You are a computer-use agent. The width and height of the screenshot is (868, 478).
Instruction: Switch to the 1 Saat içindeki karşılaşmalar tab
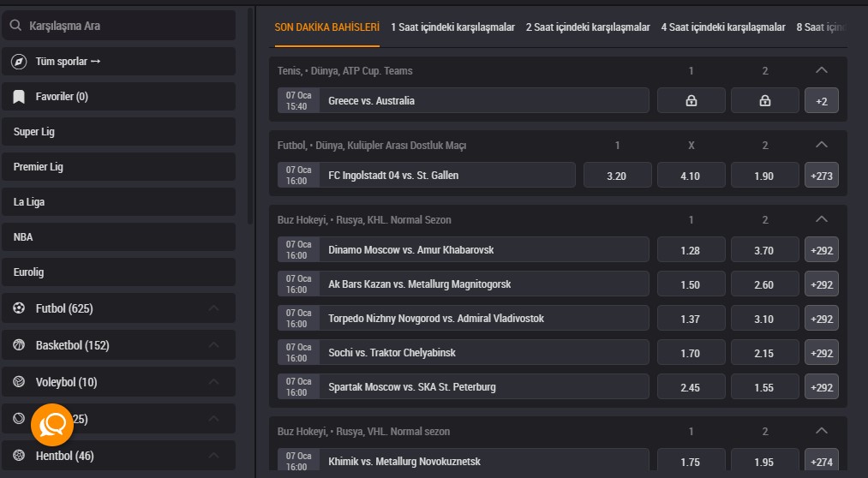click(x=452, y=27)
